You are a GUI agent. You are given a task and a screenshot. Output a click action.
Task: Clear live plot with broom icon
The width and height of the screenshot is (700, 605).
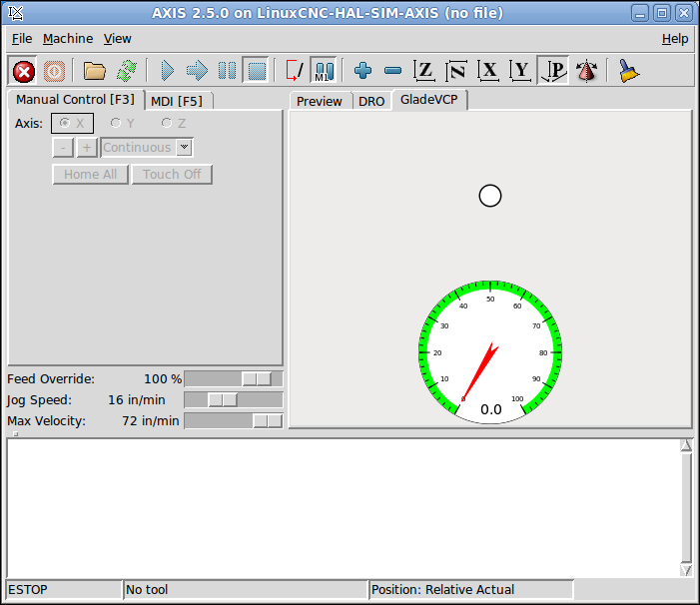(x=628, y=71)
